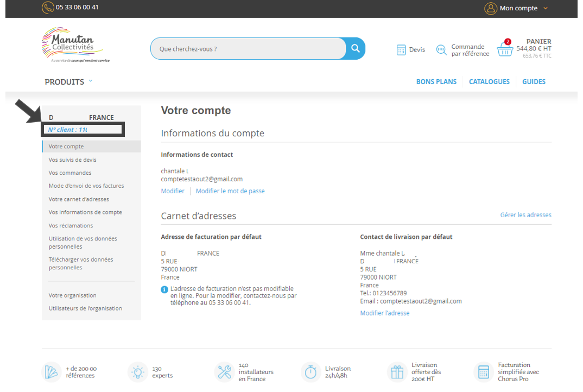This screenshot has width=583, height=392.
Task: Open Utilisateurs de l'organisation in sidebar
Action: click(x=85, y=308)
